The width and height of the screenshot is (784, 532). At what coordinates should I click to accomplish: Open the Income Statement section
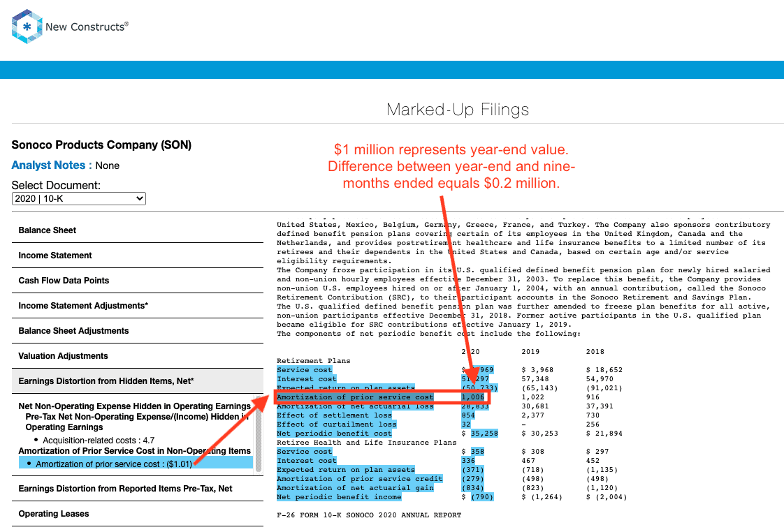click(x=138, y=256)
